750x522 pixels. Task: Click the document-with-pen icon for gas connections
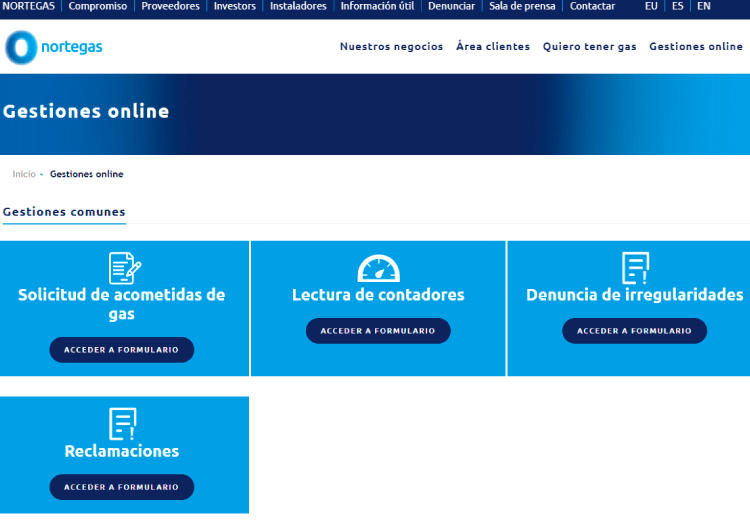point(125,268)
